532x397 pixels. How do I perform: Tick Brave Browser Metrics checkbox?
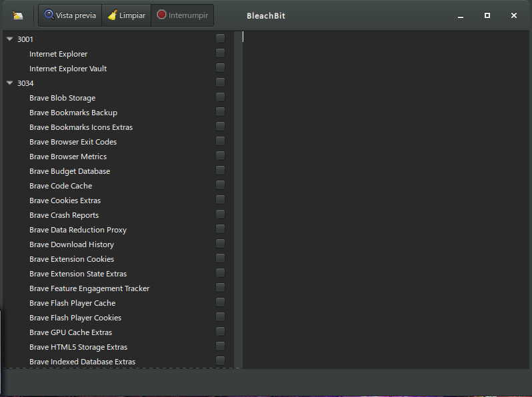click(x=220, y=156)
